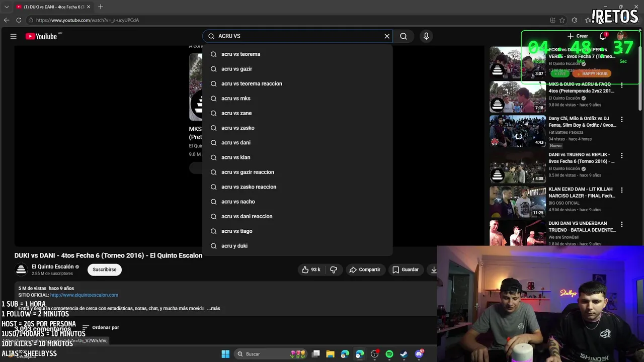Close the DUKI vs DANI tab
Viewport: 644px width, 362px height.
89,7
